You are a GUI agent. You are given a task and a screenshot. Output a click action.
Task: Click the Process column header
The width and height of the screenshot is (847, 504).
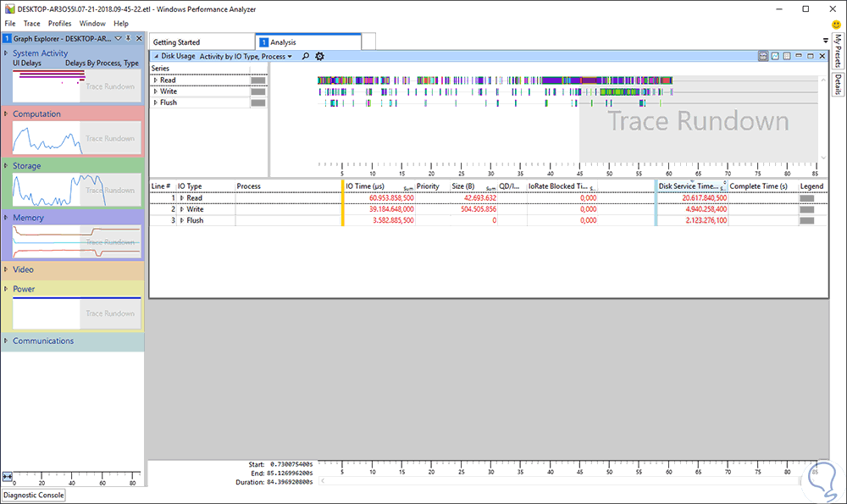(289, 186)
